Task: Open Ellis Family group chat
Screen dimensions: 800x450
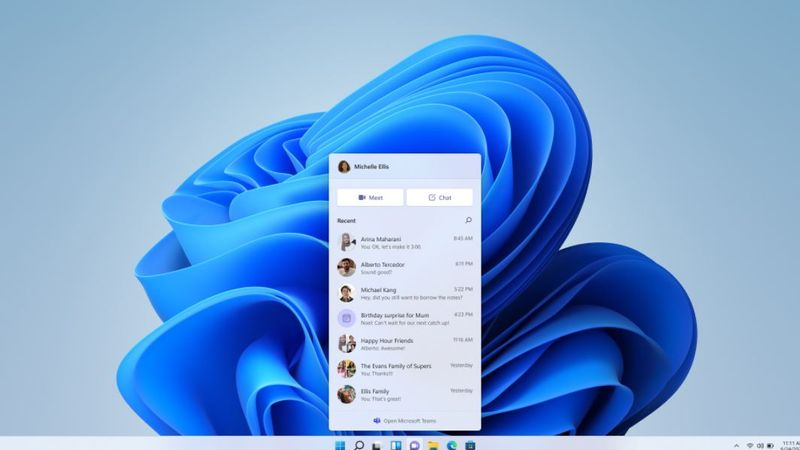Action: (x=405, y=394)
